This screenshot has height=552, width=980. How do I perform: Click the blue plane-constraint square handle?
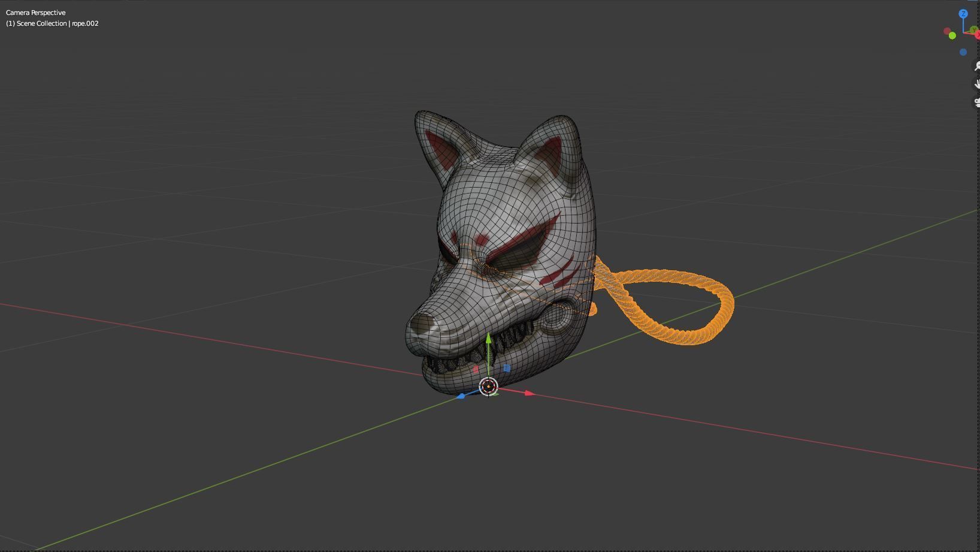click(x=507, y=368)
